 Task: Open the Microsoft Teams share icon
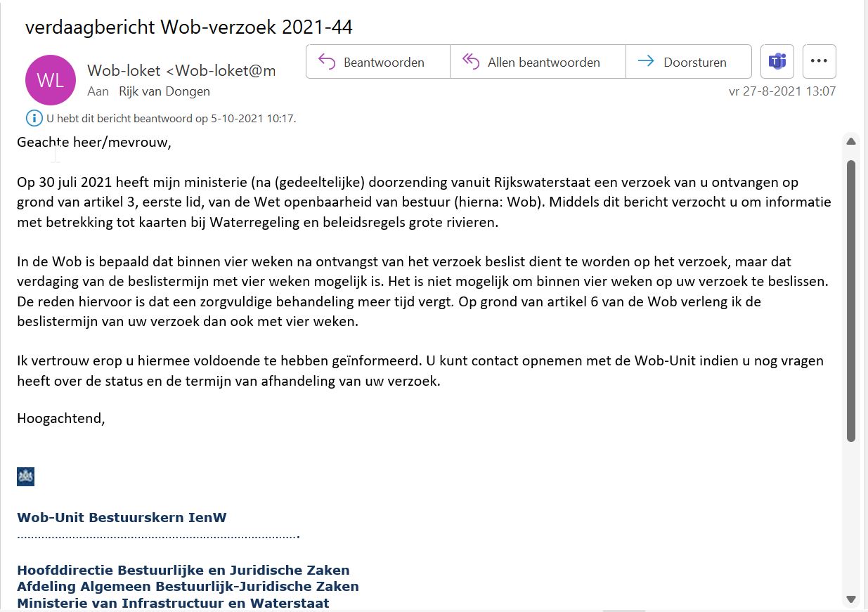777,62
